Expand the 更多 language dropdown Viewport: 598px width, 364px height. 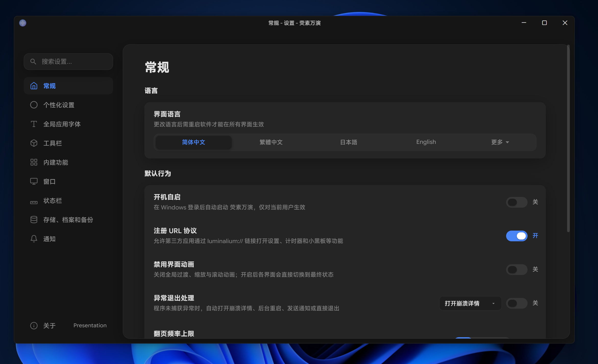coord(500,142)
